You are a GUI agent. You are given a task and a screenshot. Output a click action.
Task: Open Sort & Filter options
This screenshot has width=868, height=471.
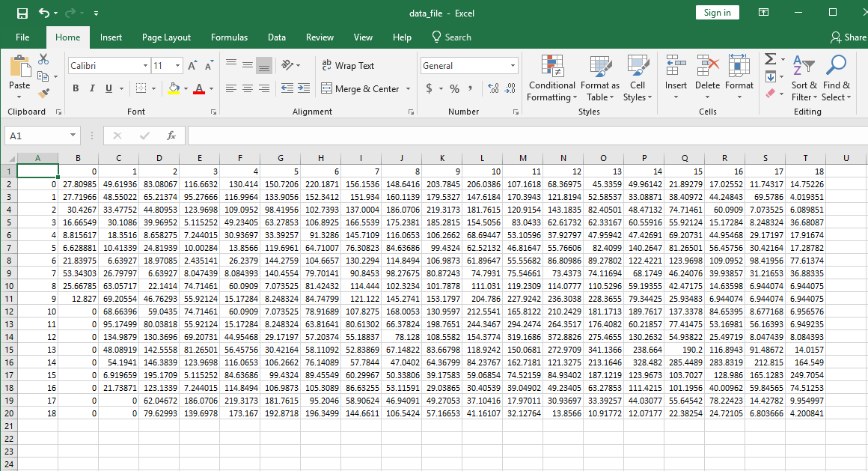coord(804,78)
